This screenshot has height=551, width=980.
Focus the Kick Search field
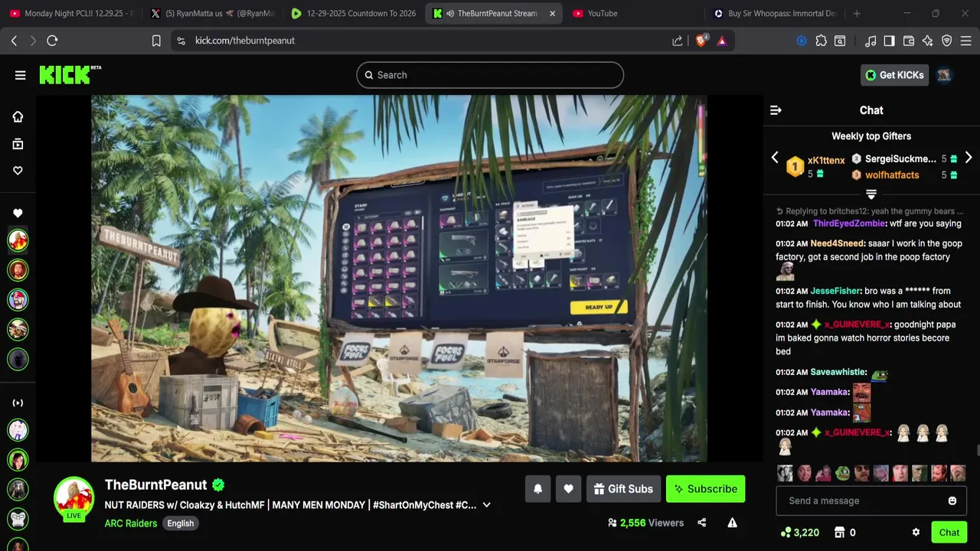[490, 75]
